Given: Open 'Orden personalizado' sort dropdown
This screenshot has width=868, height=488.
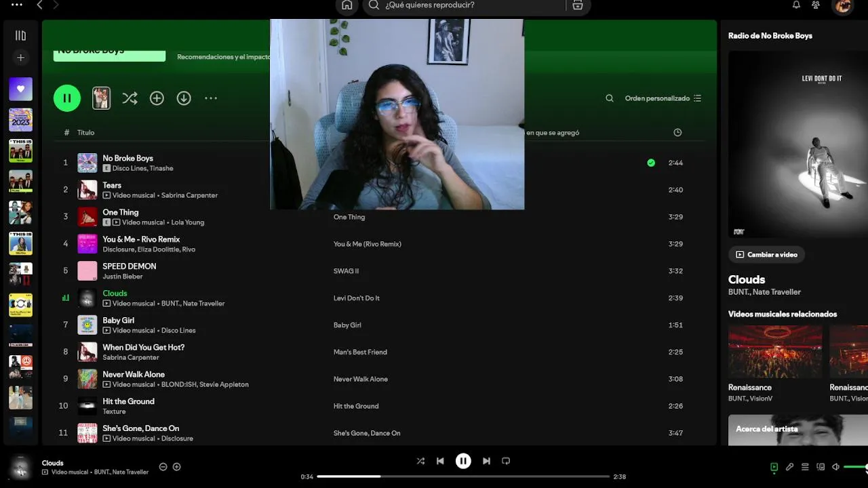Looking at the screenshot, I should (x=663, y=98).
